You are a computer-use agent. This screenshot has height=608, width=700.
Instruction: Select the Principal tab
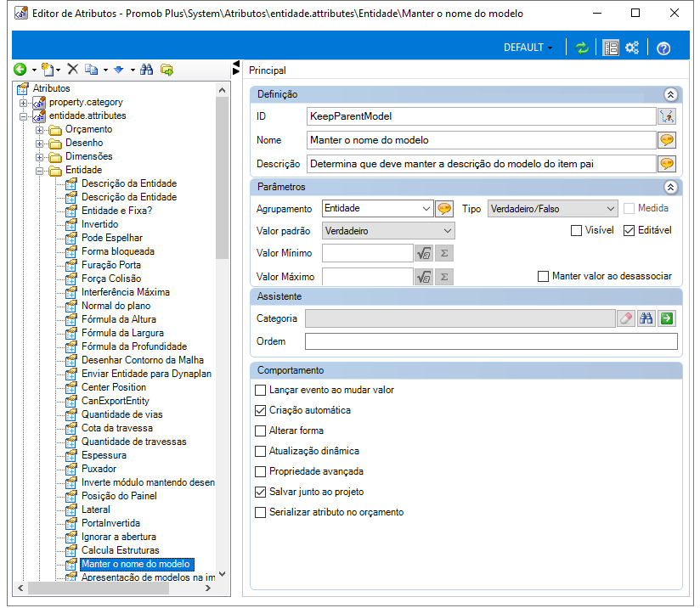point(268,70)
